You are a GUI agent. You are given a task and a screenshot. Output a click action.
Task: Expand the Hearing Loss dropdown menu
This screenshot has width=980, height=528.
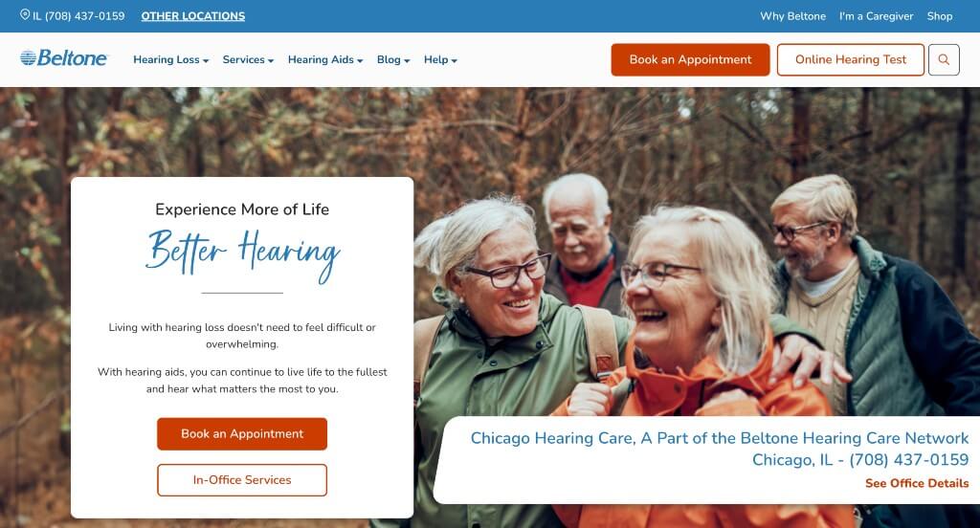[x=170, y=60]
